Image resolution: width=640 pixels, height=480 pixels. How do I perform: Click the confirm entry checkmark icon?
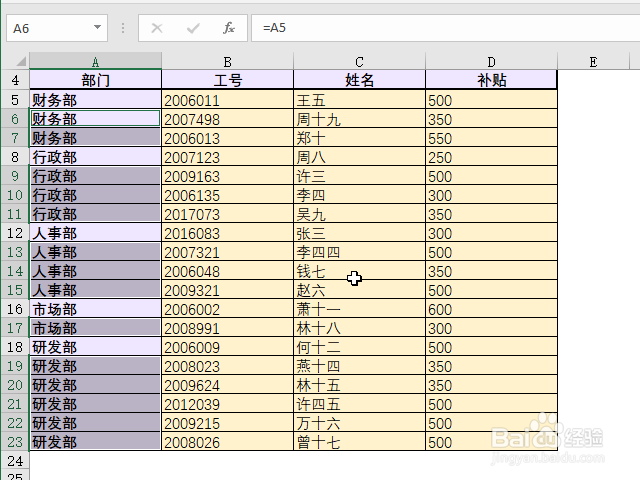pyautogui.click(x=193, y=28)
